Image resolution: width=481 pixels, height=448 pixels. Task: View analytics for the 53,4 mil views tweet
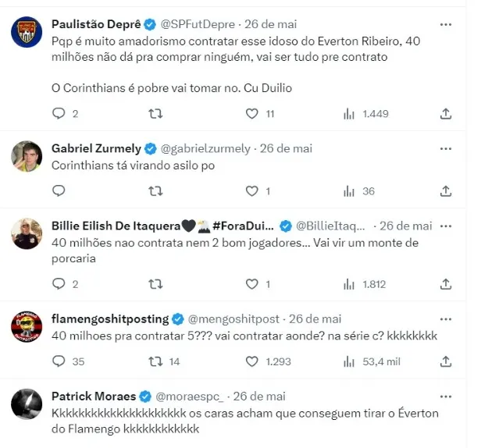(349, 361)
